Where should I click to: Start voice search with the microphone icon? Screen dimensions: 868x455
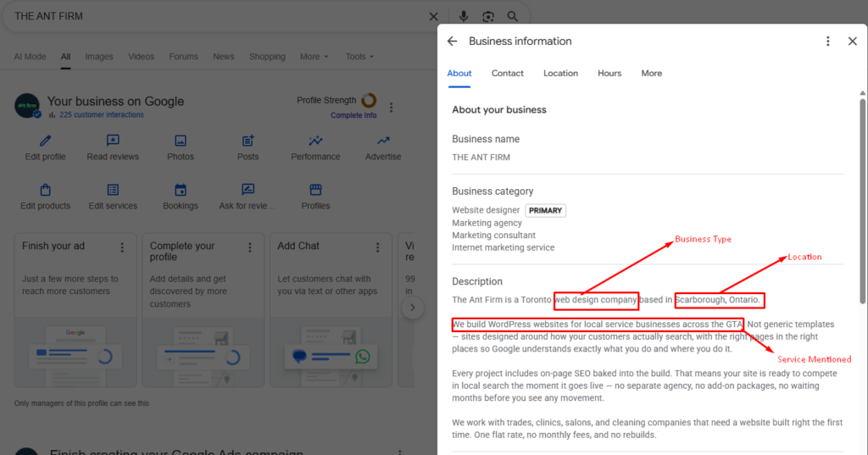464,17
